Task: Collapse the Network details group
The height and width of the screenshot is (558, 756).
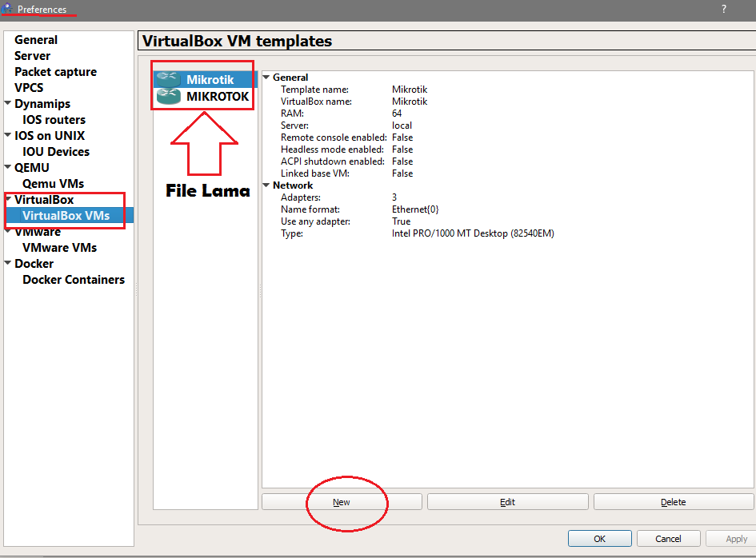Action: (266, 185)
